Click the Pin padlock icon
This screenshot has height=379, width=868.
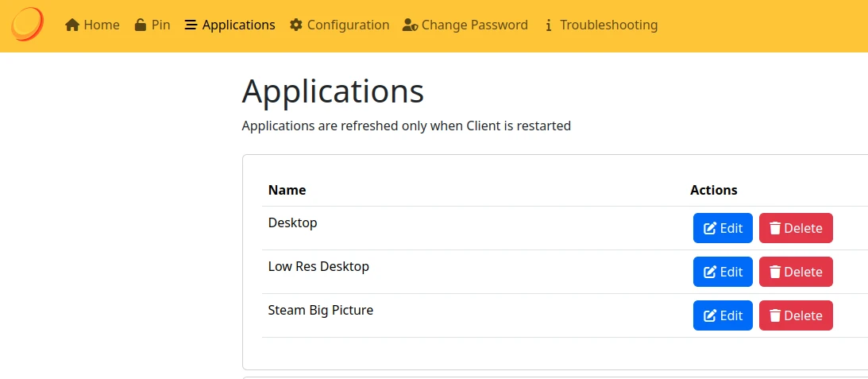point(140,25)
